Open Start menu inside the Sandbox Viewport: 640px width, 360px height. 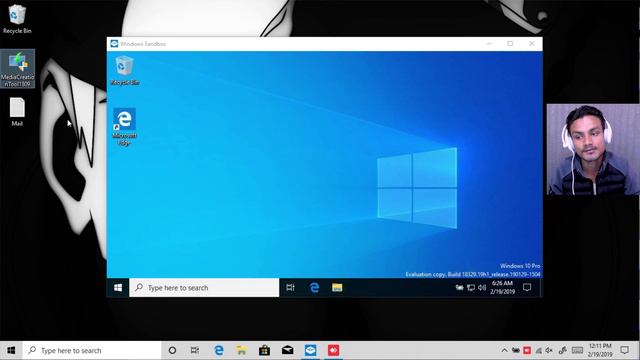(x=118, y=288)
